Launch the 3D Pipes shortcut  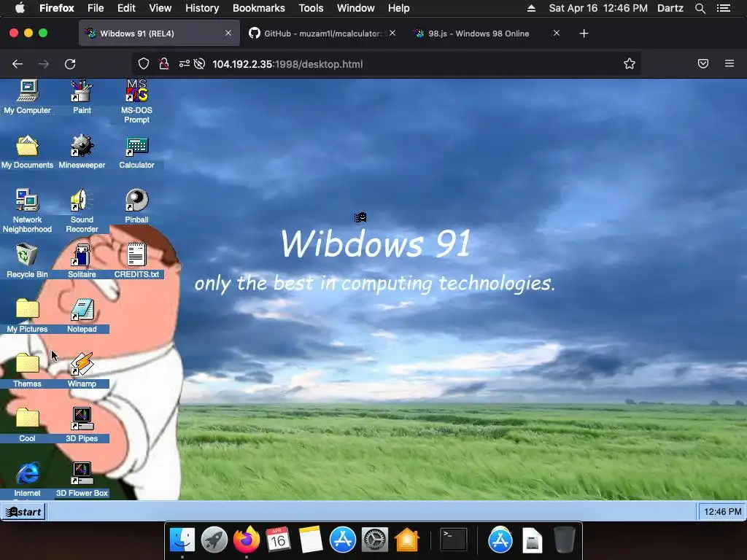pos(82,425)
